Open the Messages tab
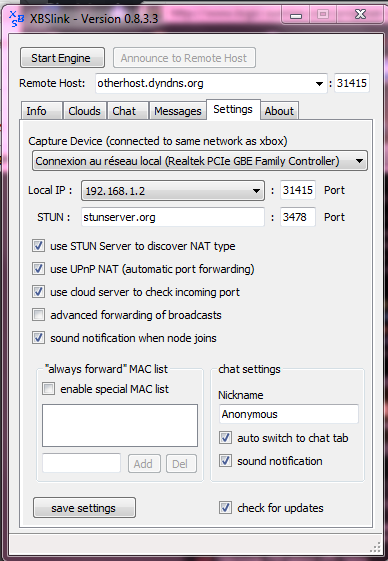The width and height of the screenshot is (388, 561). coord(178,111)
